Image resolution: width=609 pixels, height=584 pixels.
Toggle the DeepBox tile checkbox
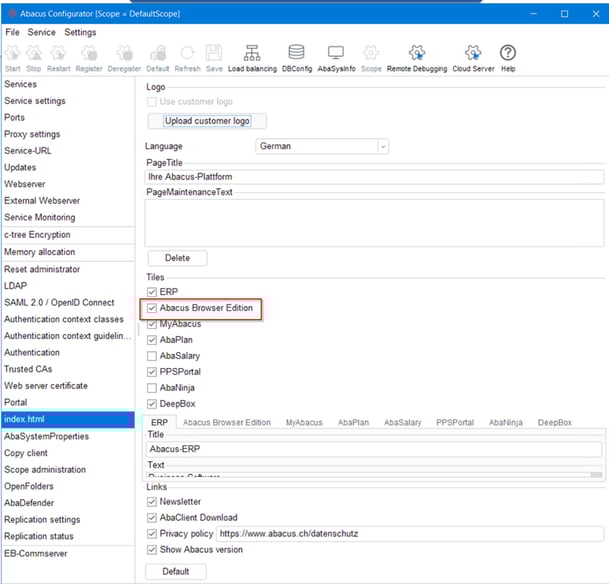[152, 403]
